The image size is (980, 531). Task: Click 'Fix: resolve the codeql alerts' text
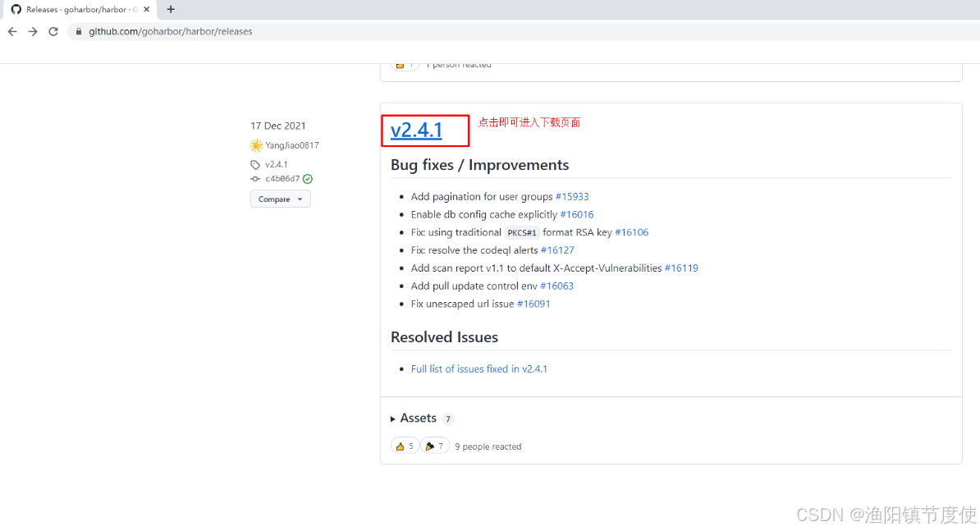[x=474, y=249]
